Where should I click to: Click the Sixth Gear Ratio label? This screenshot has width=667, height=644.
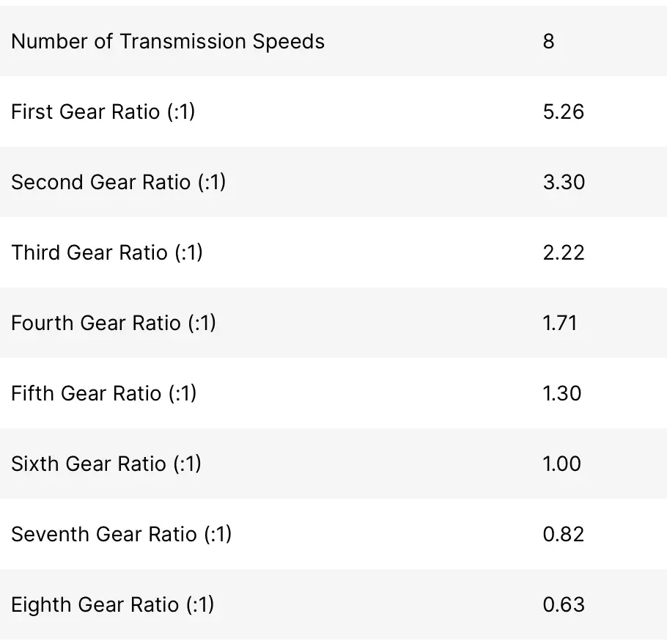point(106,464)
